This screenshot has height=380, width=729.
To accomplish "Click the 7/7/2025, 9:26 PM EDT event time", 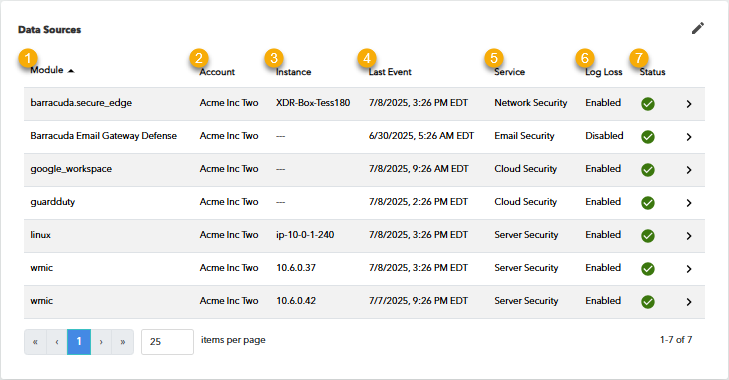I will [x=418, y=301].
